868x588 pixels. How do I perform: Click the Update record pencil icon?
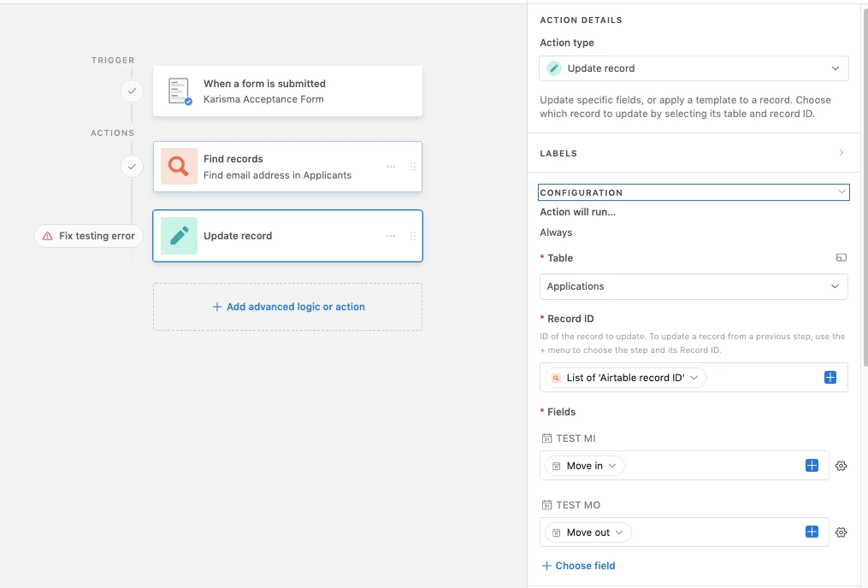click(179, 236)
